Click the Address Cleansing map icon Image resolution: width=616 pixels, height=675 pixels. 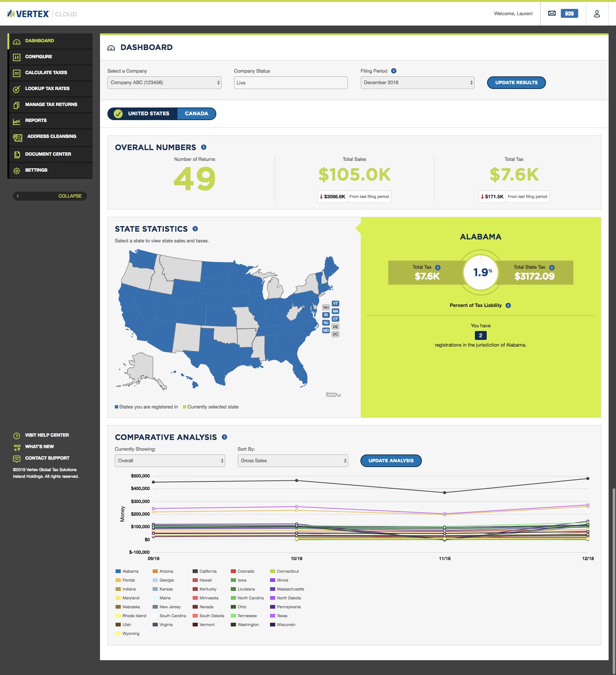tap(17, 138)
